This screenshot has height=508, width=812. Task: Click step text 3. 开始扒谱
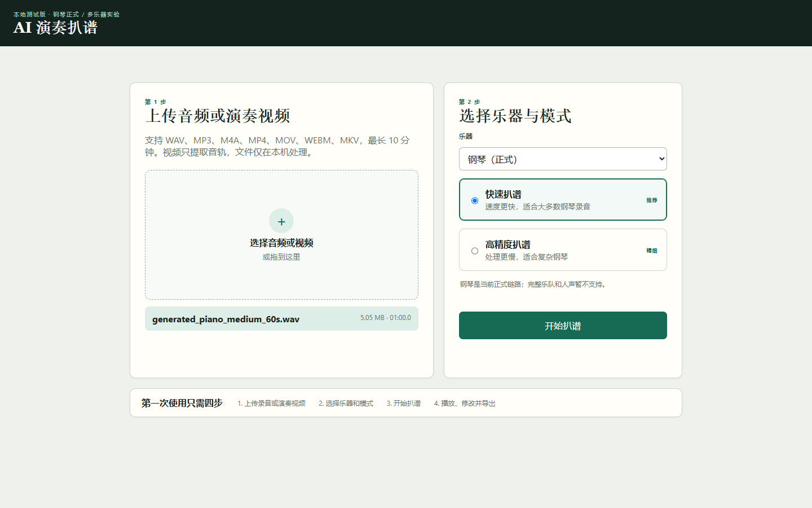point(404,404)
